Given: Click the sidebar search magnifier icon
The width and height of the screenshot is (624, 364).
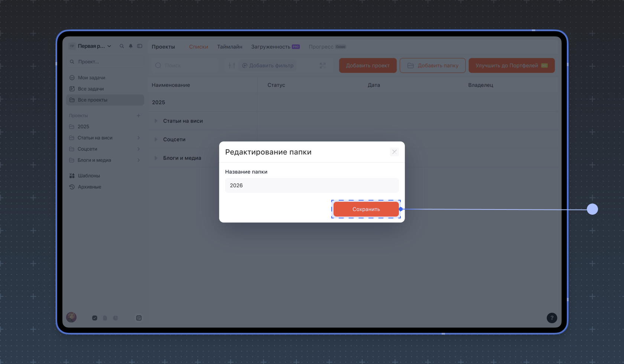Looking at the screenshot, I should point(121,46).
